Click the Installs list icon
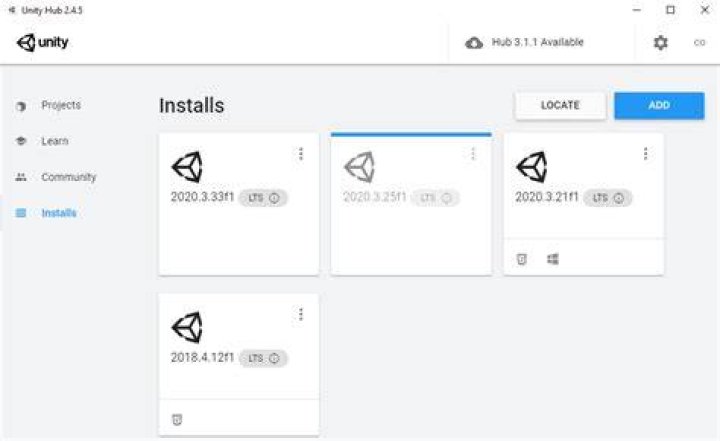 (21, 213)
